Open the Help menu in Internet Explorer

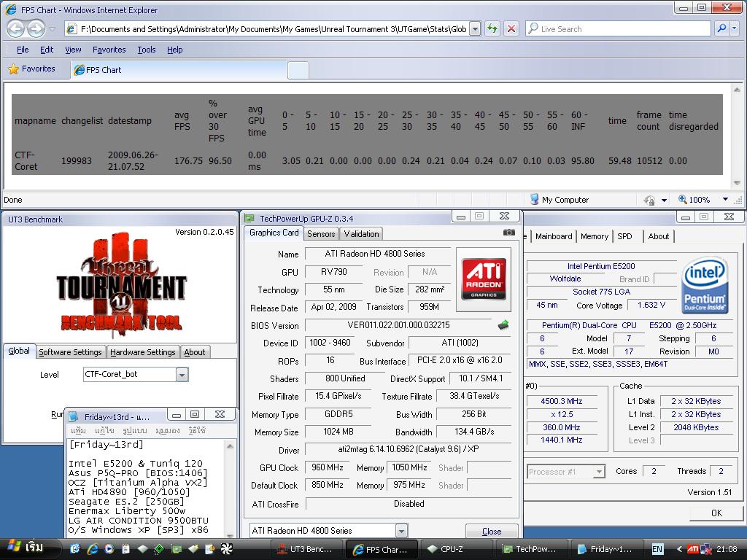tap(175, 50)
